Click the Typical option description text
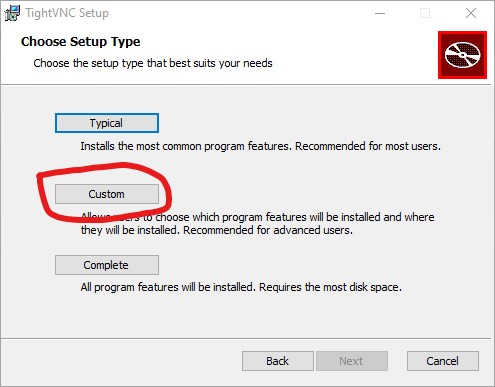This screenshot has height=387, width=495. (260, 146)
